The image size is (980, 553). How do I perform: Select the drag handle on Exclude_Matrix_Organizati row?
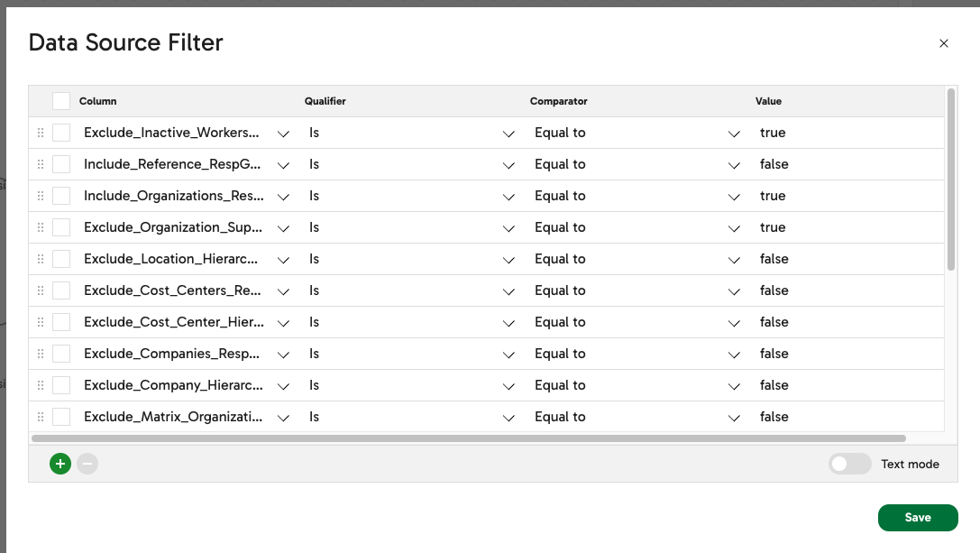coord(40,416)
